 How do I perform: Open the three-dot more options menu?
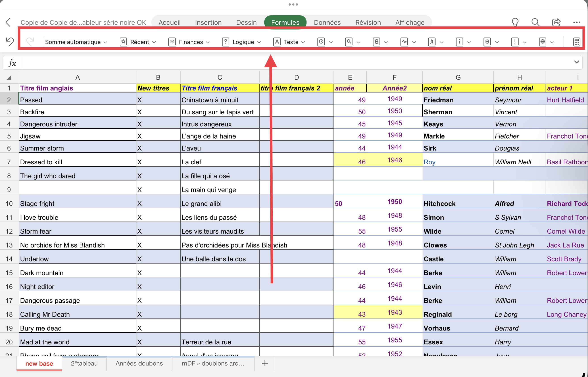[x=576, y=22]
